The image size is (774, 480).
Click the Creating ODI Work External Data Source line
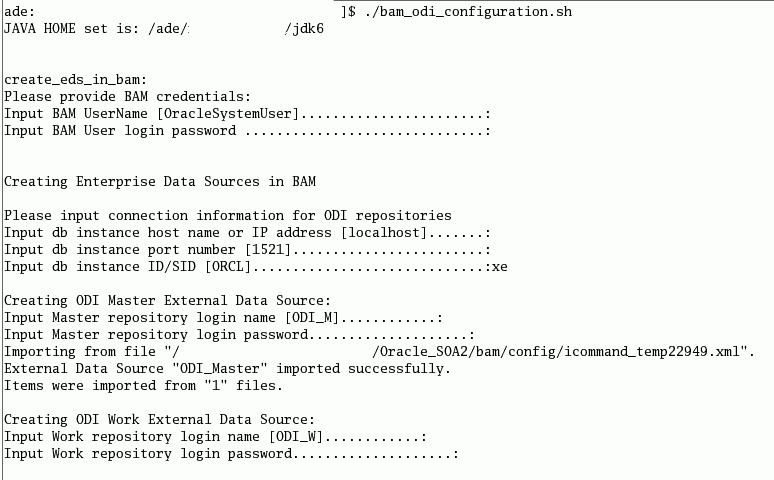pyautogui.click(x=159, y=419)
